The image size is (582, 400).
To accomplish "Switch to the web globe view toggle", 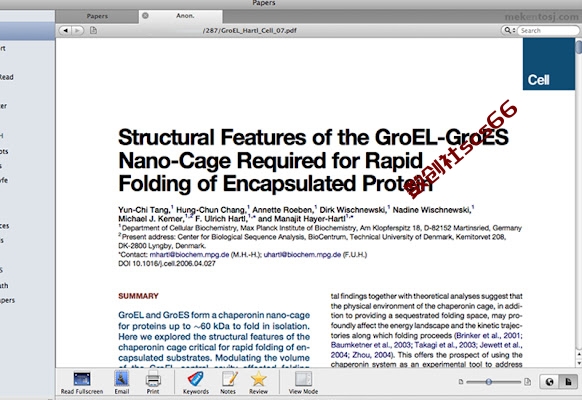I will 550,381.
